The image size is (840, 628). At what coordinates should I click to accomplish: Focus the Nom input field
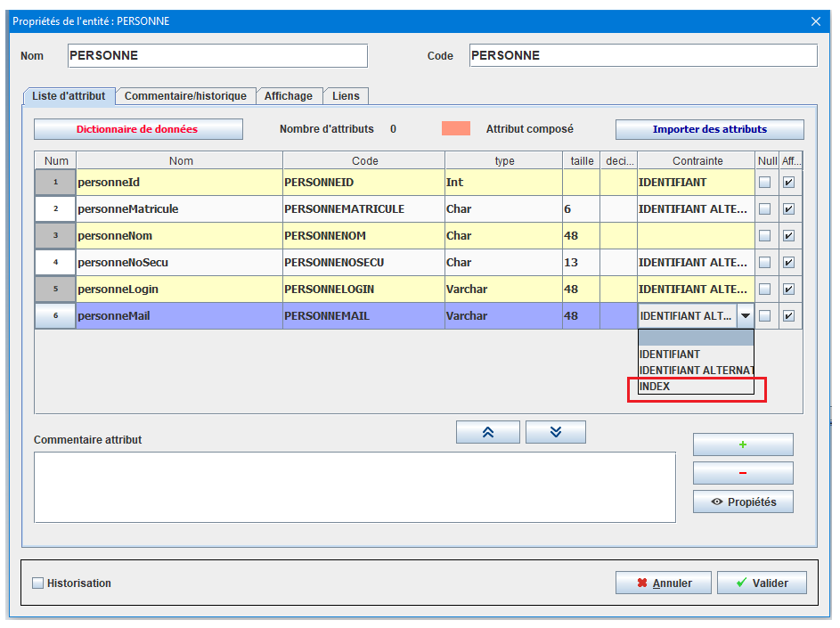tap(217, 56)
